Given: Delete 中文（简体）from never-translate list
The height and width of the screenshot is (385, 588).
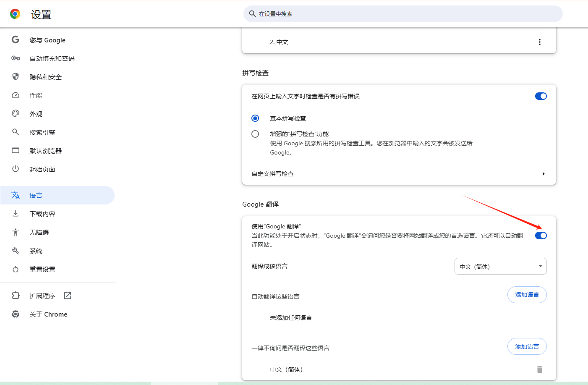Looking at the screenshot, I should pos(540,369).
